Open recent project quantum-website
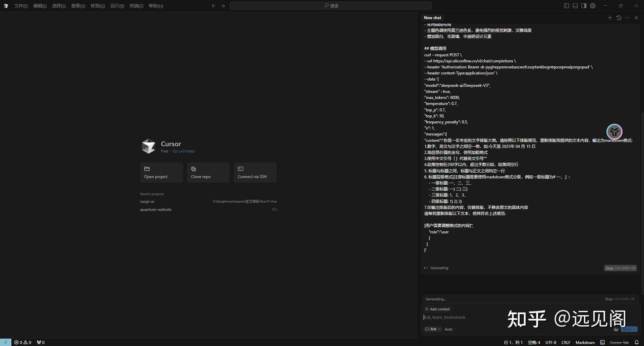This screenshot has height=346, width=644. [156, 210]
